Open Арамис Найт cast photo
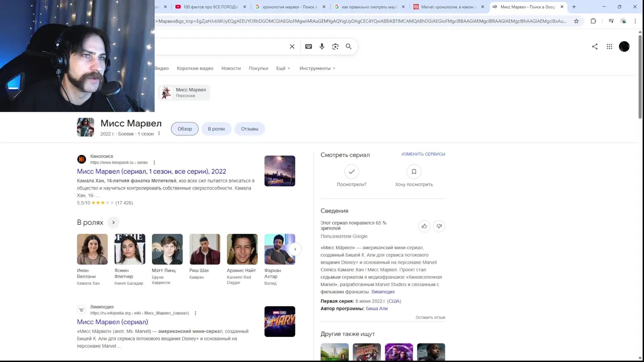644x362 pixels. [242, 249]
